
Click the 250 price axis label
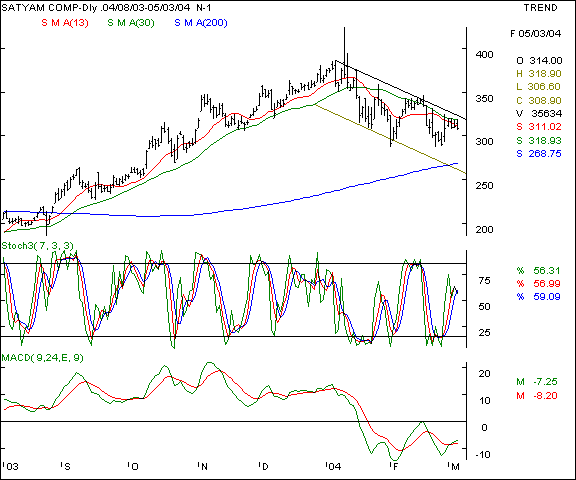[x=485, y=185]
